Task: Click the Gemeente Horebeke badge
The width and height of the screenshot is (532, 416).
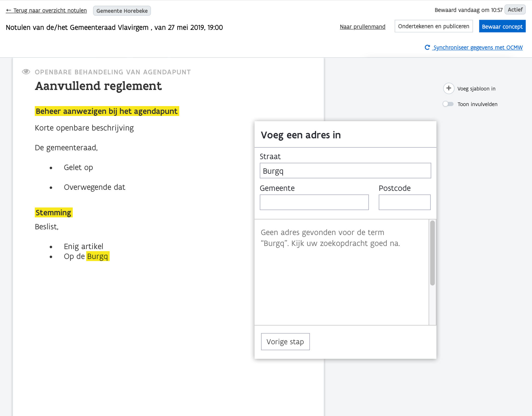Action: (122, 11)
